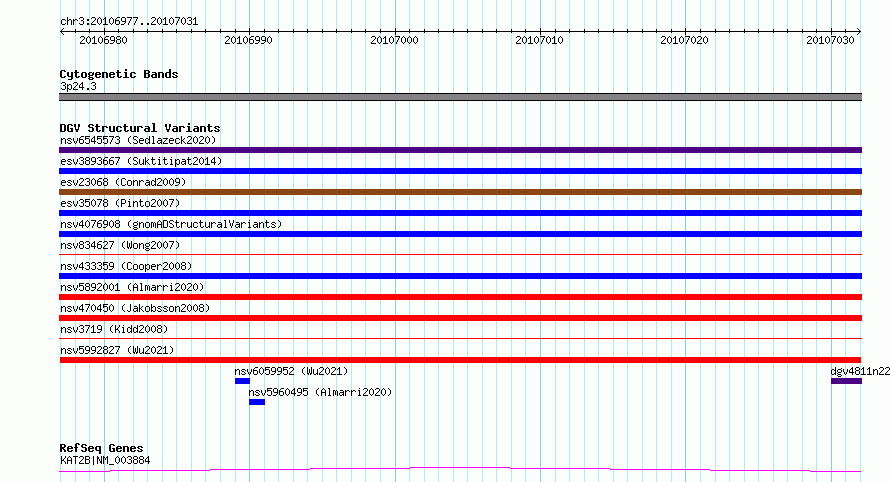This screenshot has width=890, height=482.
Task: Select the nsv470450 (Jakobsson2008) label
Action: (x=135, y=308)
